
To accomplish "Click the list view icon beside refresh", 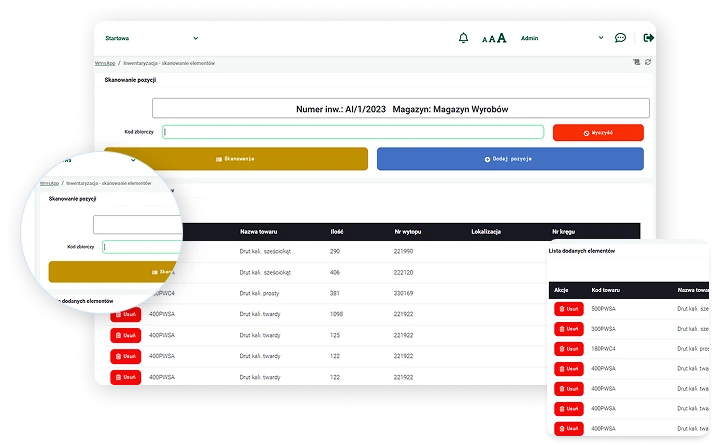I will (636, 62).
